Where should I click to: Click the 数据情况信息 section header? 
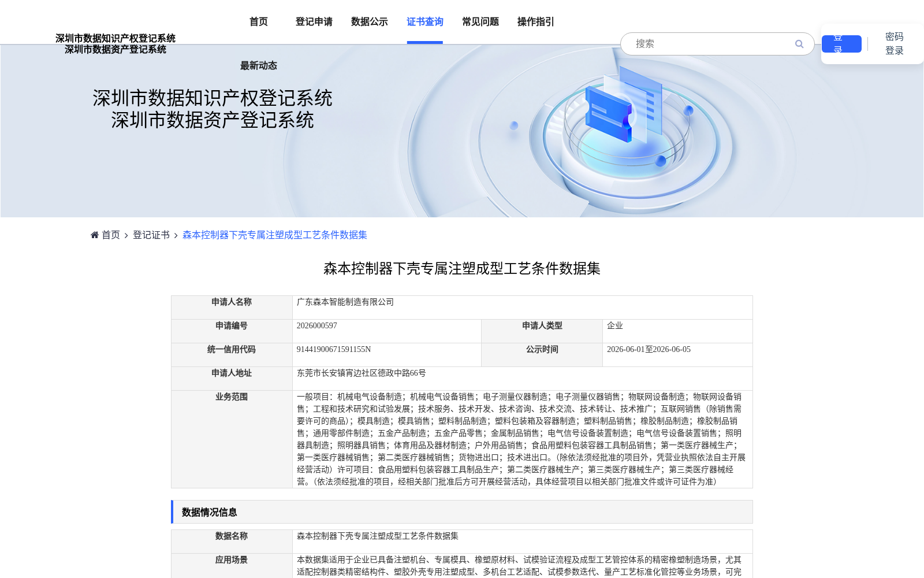click(x=462, y=512)
